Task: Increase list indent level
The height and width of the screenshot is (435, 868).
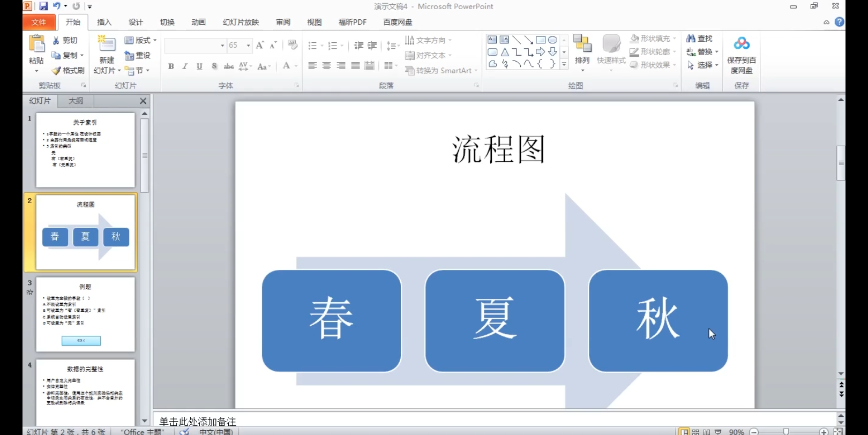Action: click(372, 46)
